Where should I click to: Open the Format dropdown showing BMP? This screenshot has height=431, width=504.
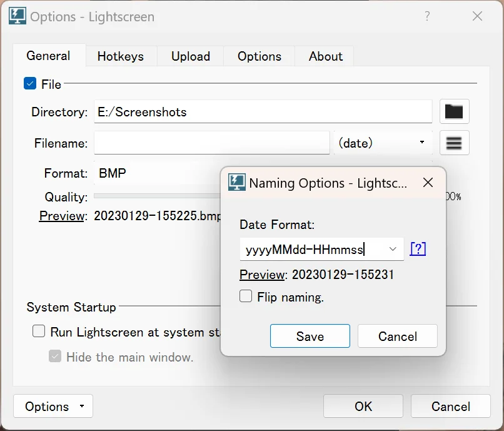click(158, 173)
